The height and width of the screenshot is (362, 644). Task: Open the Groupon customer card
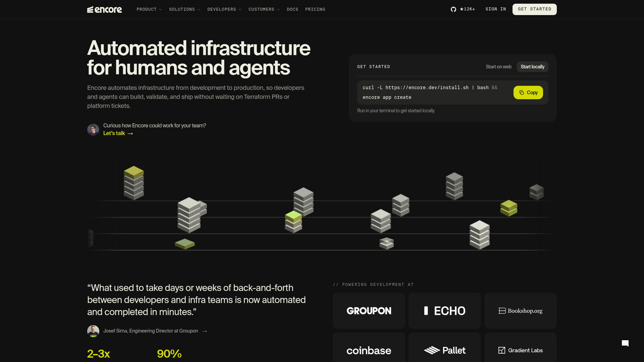coord(369,311)
